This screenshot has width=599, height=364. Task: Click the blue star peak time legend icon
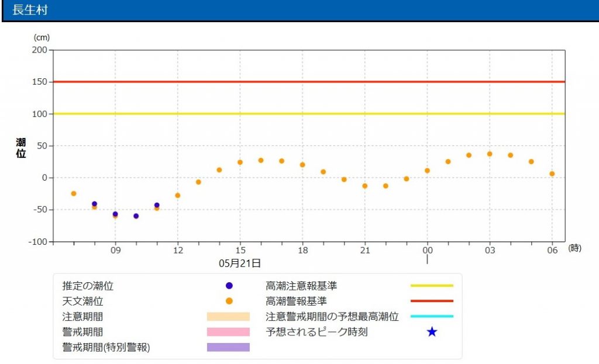click(432, 331)
